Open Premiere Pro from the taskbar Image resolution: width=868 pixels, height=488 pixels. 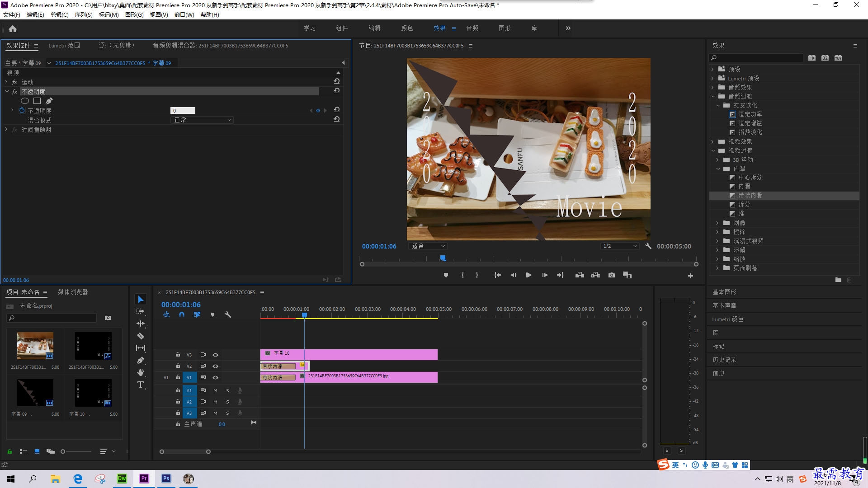(x=144, y=479)
